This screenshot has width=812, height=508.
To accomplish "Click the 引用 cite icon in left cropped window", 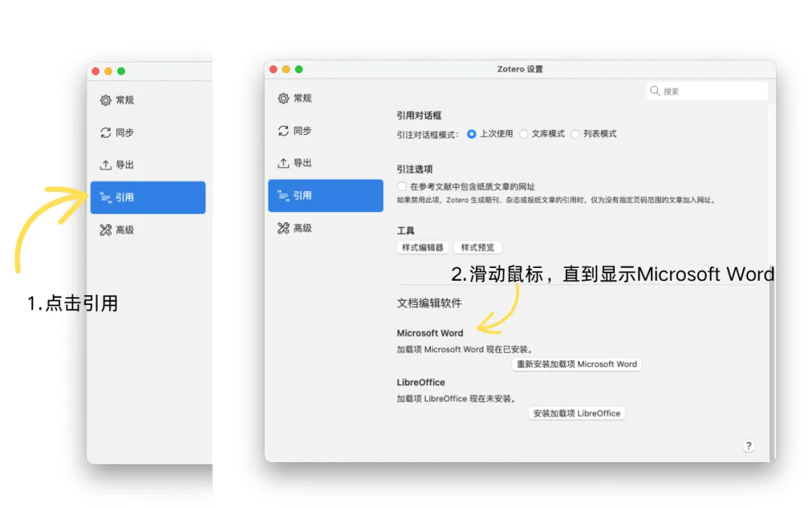I will tap(106, 197).
